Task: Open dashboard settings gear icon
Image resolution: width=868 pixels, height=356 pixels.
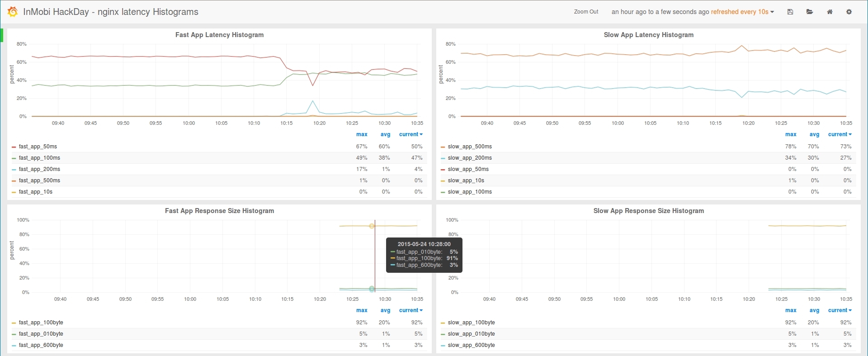Action: 849,12
